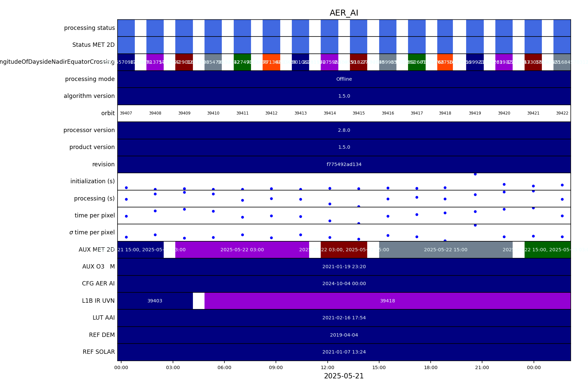Screen dimensions: 588x392
Task: Click the LUT AAI row label
Action: (x=104, y=318)
